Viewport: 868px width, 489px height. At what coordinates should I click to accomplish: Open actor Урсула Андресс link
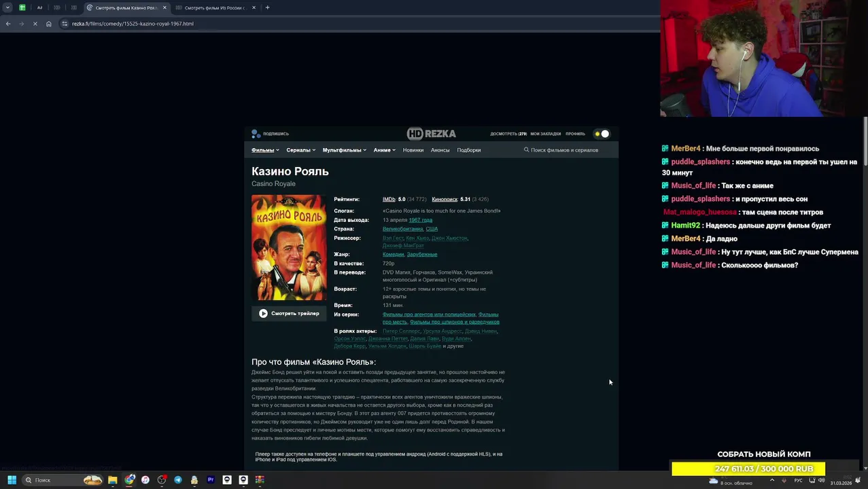442,331
